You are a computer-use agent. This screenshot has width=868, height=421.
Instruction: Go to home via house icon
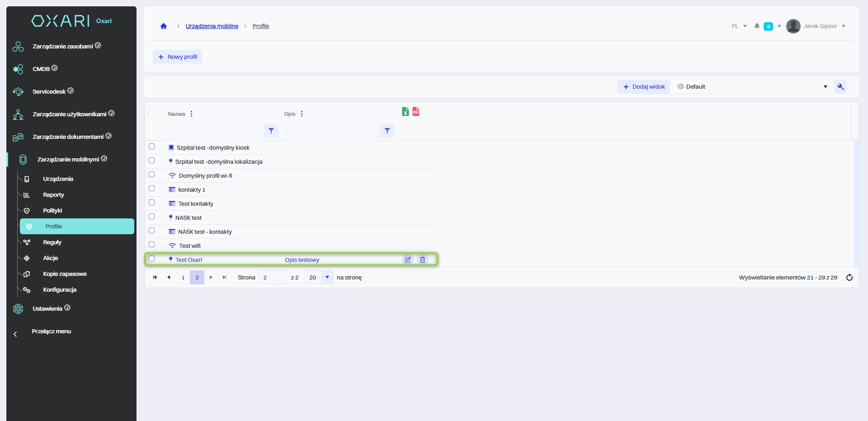pos(164,26)
